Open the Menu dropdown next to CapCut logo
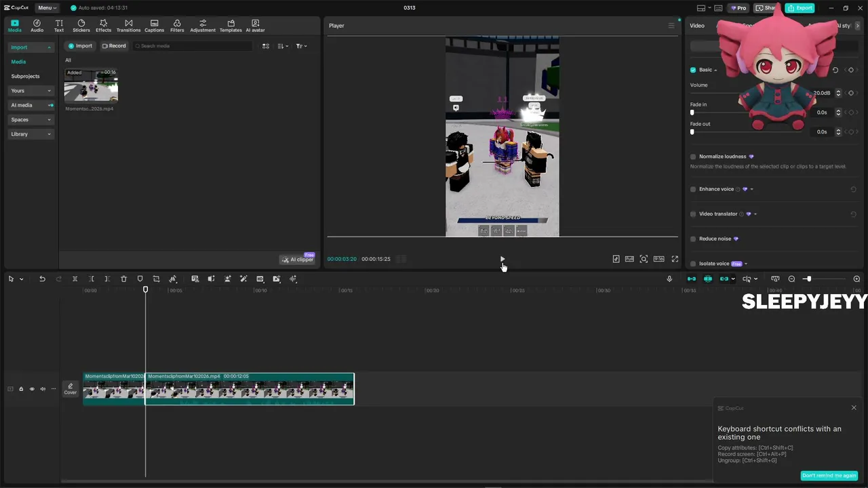868x488 pixels. (47, 7)
